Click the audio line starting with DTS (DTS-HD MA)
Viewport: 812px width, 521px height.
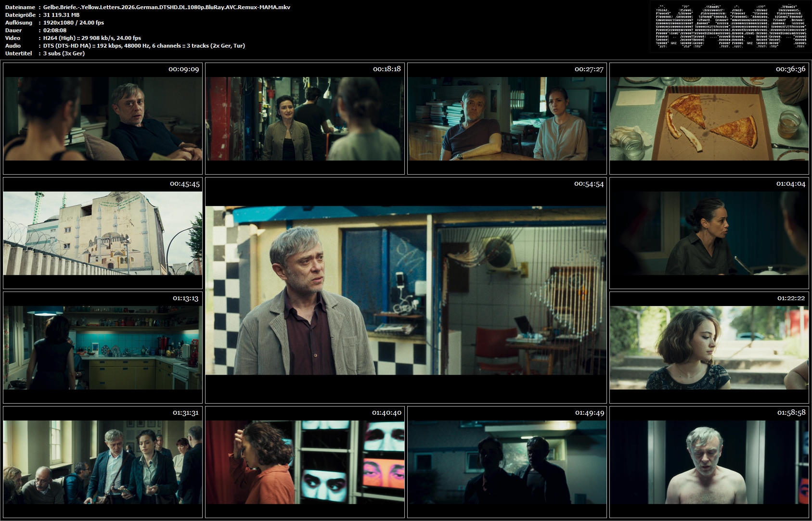pyautogui.click(x=144, y=46)
